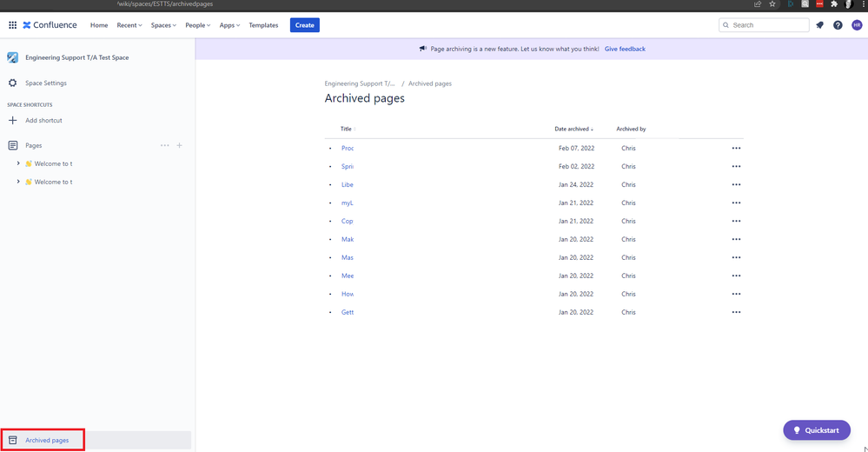Click plus icon to create page beside Pages
868x452 pixels.
(179, 146)
